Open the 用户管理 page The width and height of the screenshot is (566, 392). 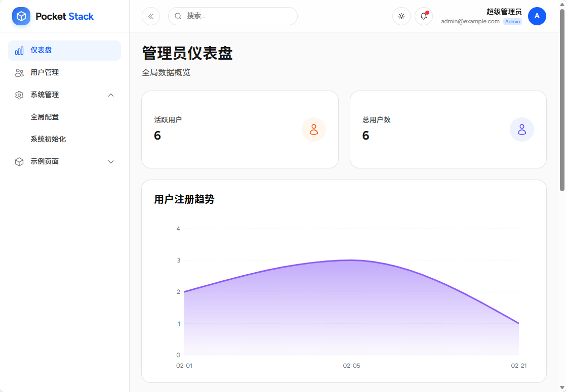coord(45,72)
